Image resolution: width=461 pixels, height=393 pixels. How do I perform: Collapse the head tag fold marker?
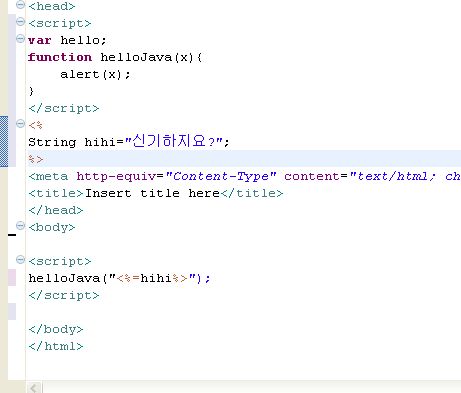click(x=20, y=5)
